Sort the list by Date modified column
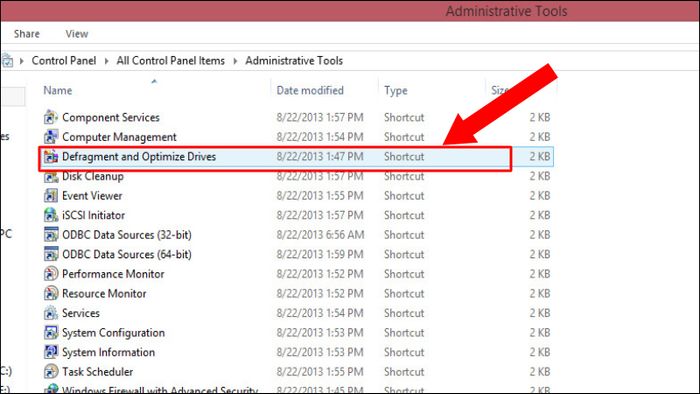Viewport: 700px width, 394px height. [310, 91]
